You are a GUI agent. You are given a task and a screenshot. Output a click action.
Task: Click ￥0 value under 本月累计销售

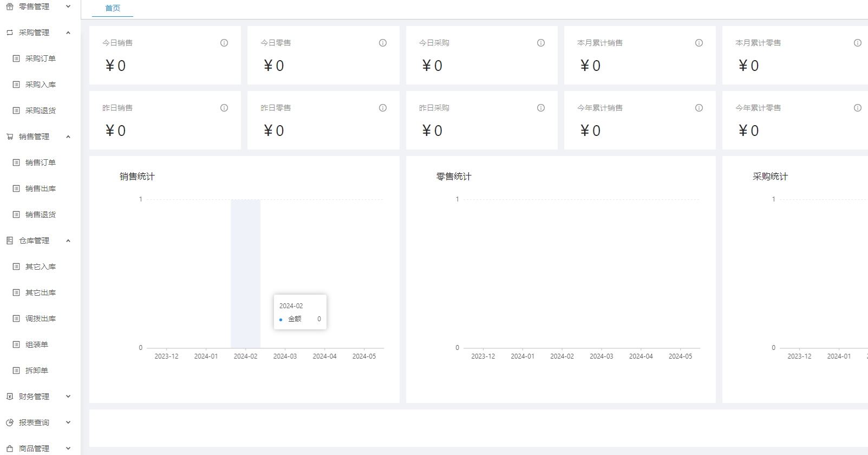[x=590, y=66]
